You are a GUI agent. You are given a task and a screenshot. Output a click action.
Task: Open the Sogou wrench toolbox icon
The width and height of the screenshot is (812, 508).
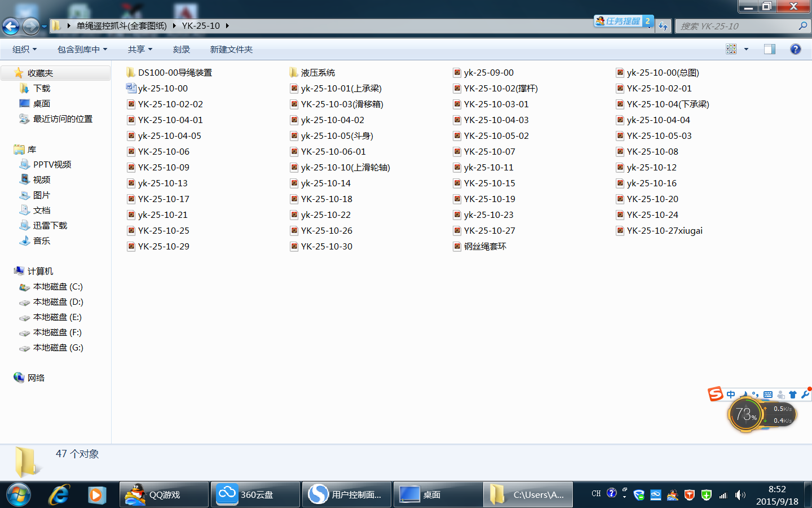click(x=805, y=395)
